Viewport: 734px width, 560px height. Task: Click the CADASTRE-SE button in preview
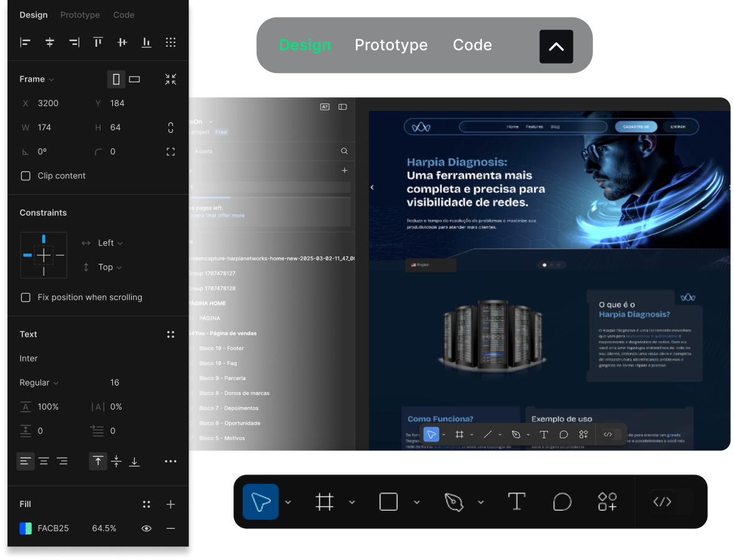[635, 127]
